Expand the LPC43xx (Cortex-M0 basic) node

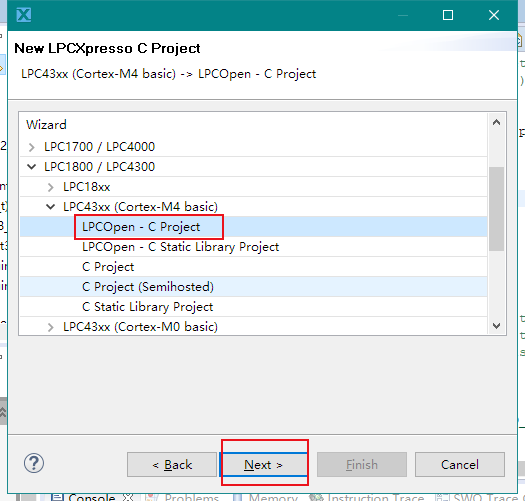tap(51, 327)
